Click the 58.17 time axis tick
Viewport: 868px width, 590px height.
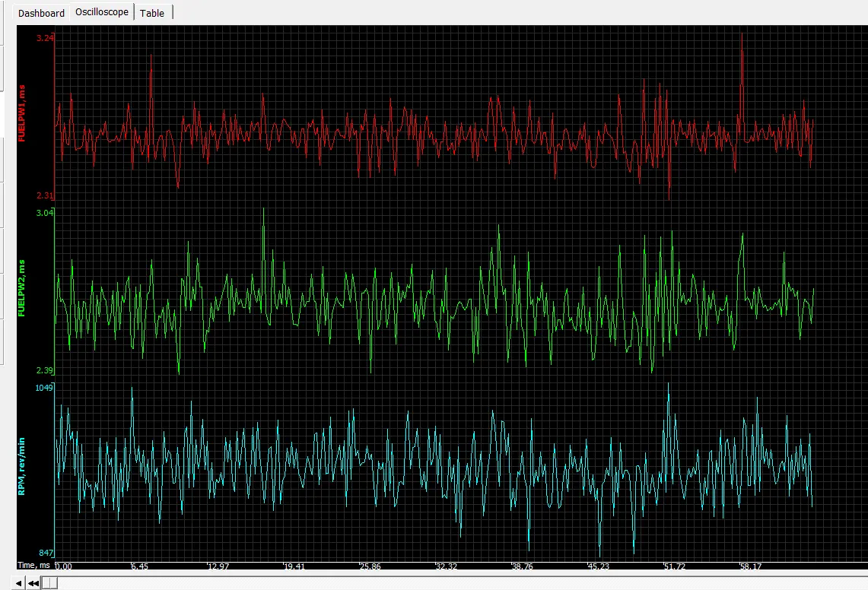point(751,566)
